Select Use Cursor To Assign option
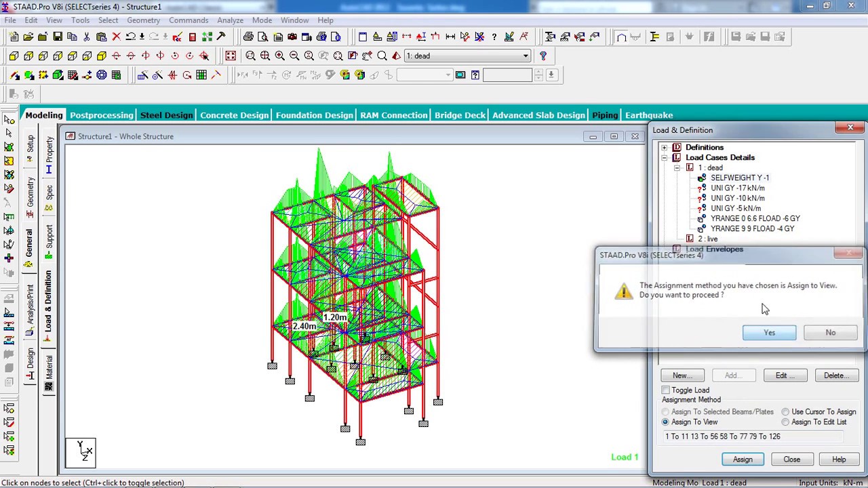This screenshot has width=868, height=488. point(785,411)
